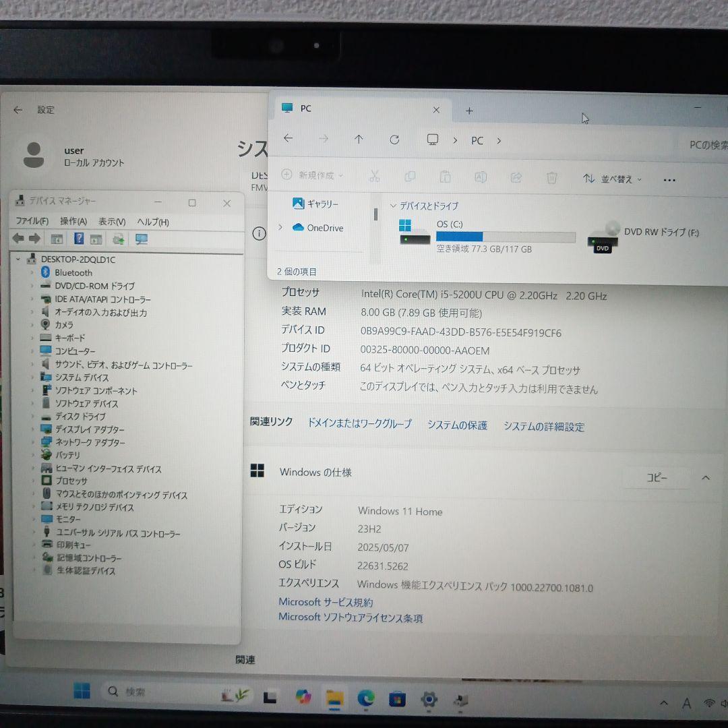The width and height of the screenshot is (728, 728).
Task: Click the Bluetooth device category icon
Action: 46,272
